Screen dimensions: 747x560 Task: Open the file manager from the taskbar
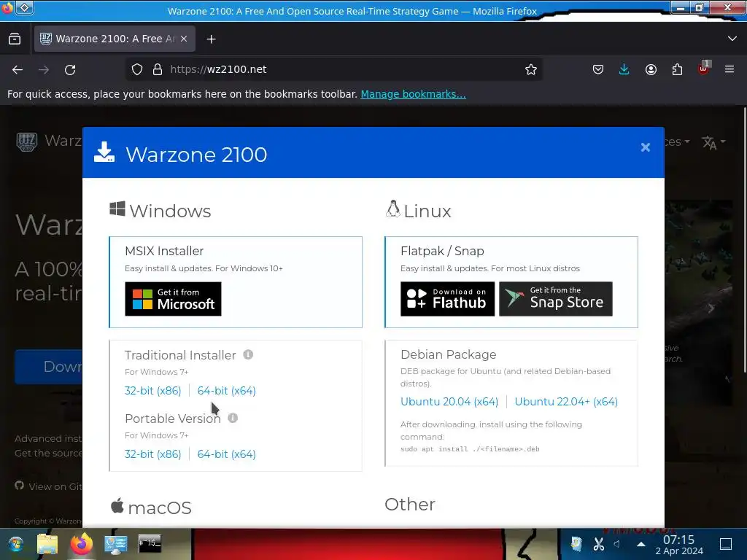coord(47,544)
